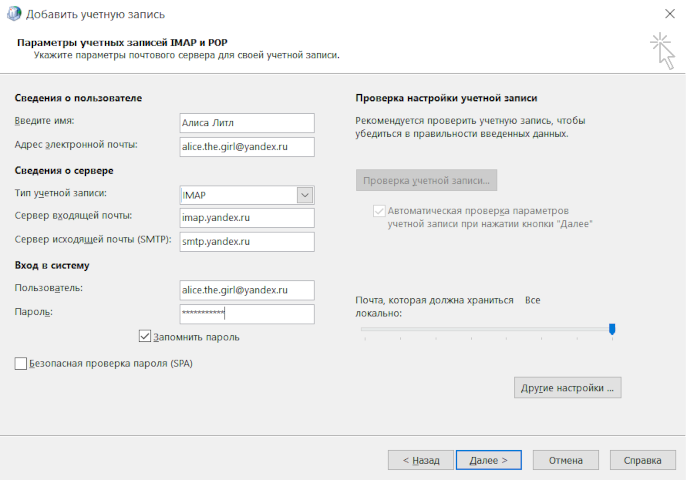This screenshot has width=686, height=480.
Task: Click the Пользователь login field
Action: tap(245, 290)
